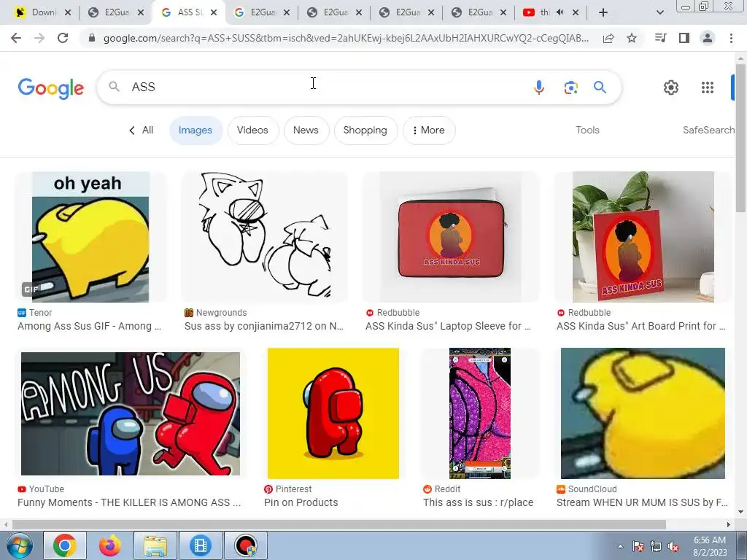
Task: Open the Newgrounds source link
Action: click(216, 312)
